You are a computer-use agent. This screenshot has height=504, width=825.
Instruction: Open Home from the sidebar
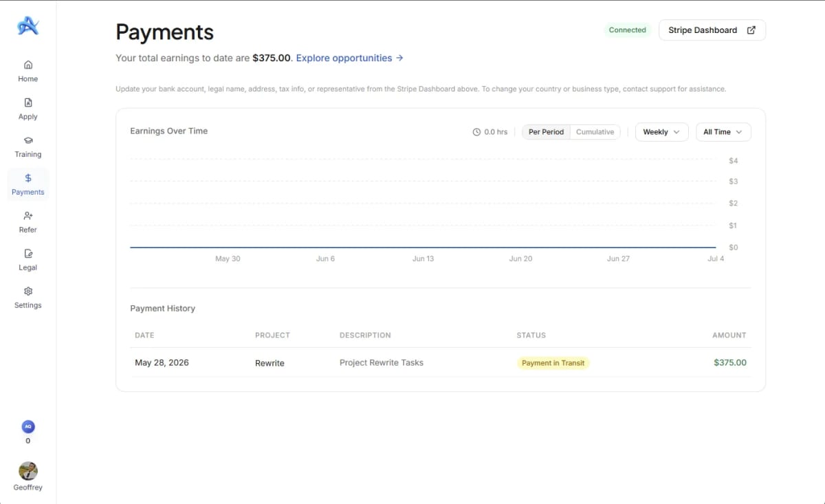point(28,71)
